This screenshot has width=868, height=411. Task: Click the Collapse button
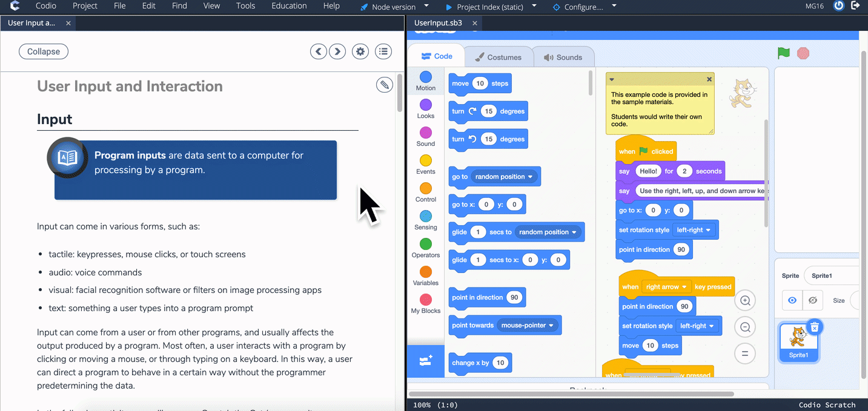point(44,51)
